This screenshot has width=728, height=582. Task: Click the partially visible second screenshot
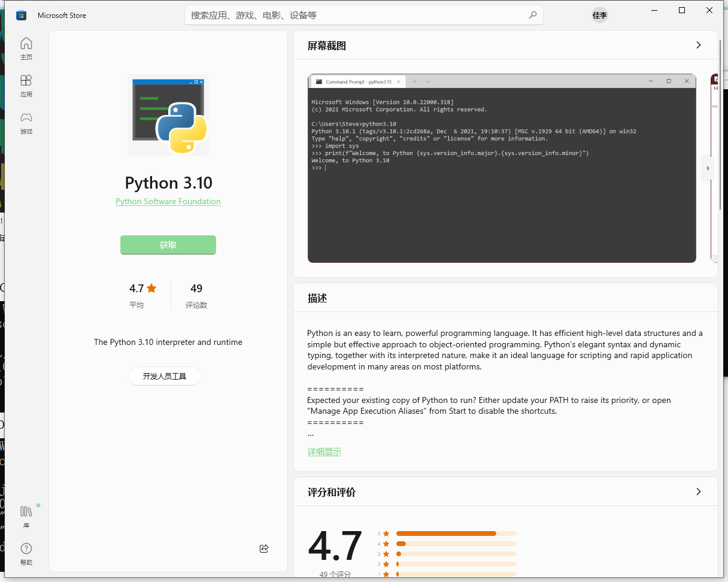click(x=714, y=168)
